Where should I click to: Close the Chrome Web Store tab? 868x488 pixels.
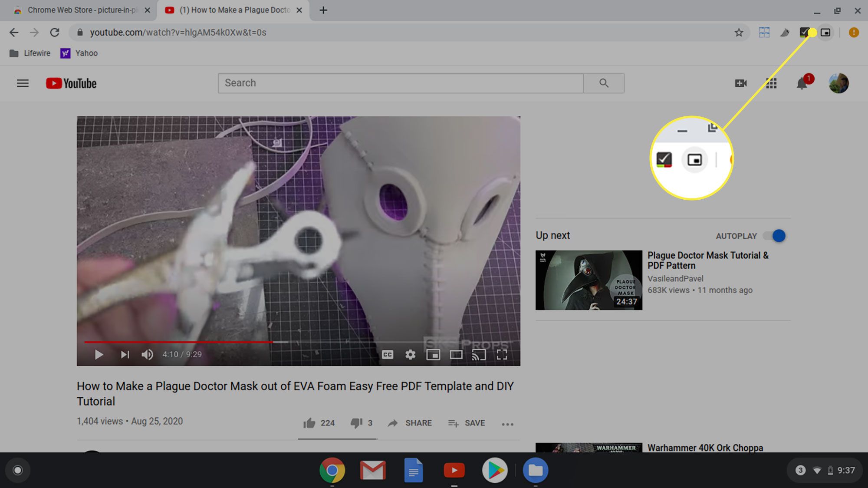[148, 10]
